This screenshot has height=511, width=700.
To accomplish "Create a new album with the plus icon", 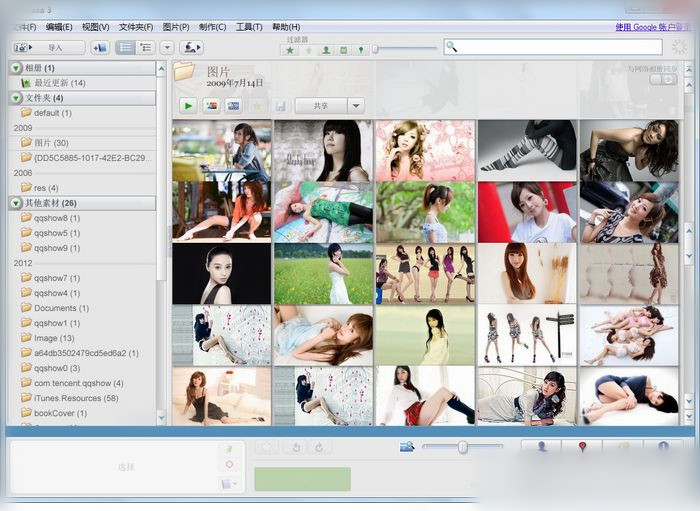I will point(100,47).
